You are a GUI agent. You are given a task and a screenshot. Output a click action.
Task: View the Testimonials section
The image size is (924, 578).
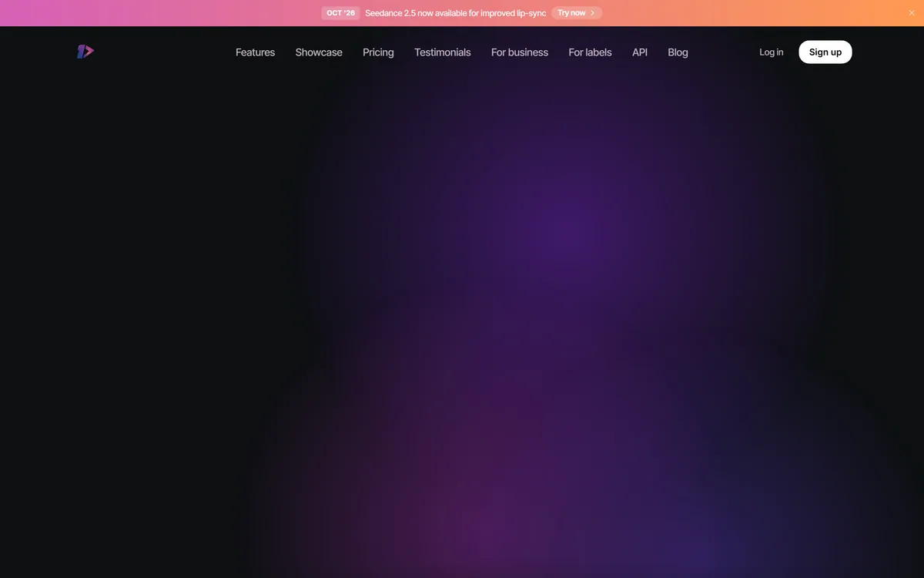point(443,52)
